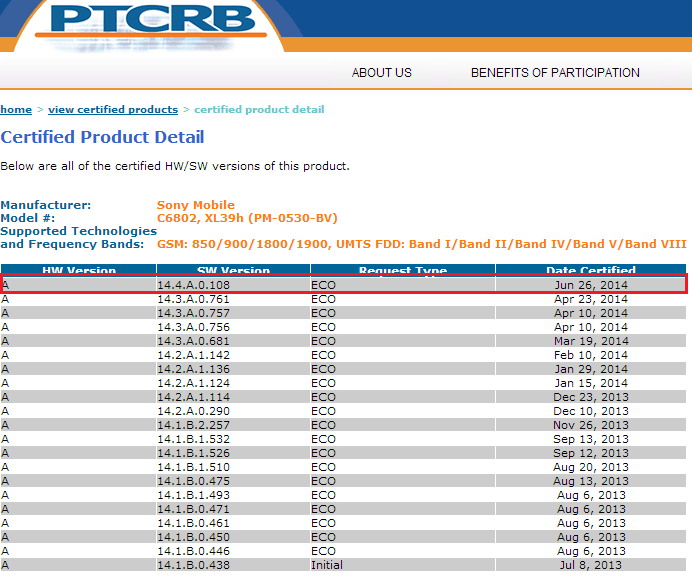Viewport: 692px width, 578px height.
Task: Select SW version 14.2.A.1.142 cell
Action: click(233, 355)
